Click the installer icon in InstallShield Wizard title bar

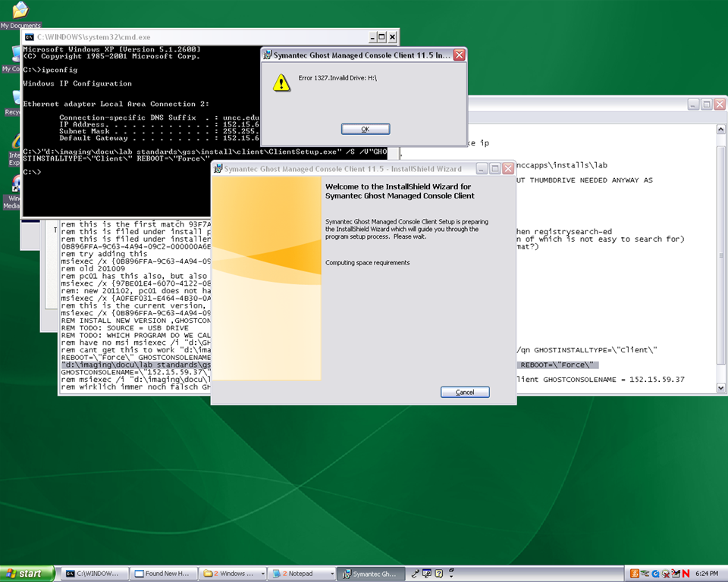coord(218,168)
